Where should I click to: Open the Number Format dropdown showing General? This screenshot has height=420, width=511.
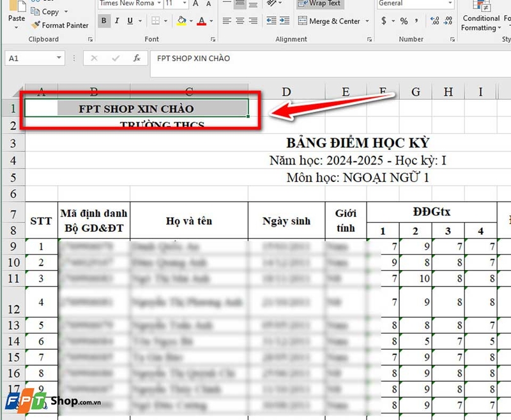point(415,3)
